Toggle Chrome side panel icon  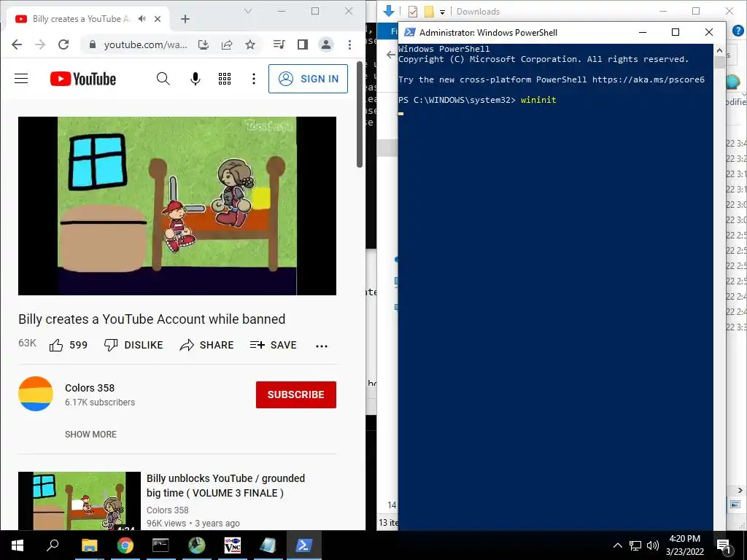pyautogui.click(x=303, y=44)
